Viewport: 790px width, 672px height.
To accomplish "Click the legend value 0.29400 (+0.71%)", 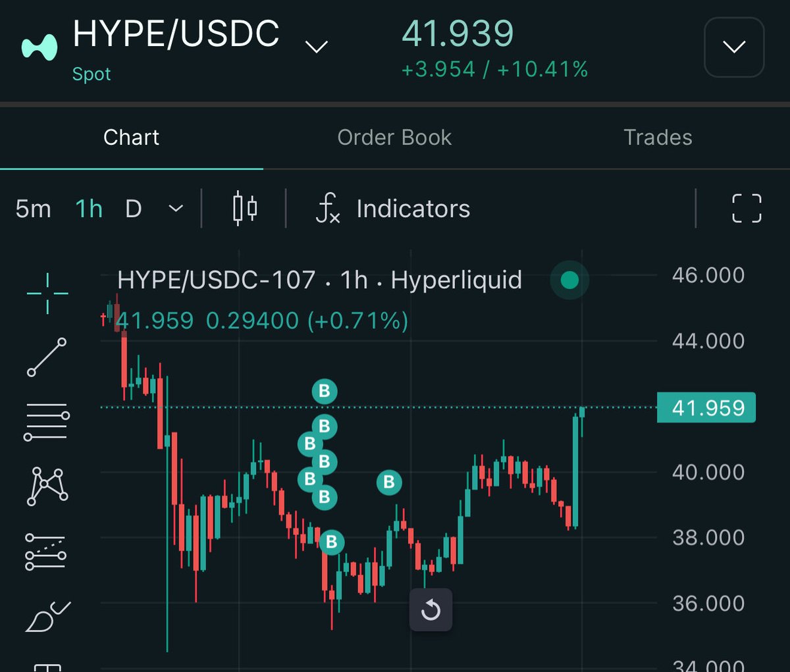I will tap(307, 321).
